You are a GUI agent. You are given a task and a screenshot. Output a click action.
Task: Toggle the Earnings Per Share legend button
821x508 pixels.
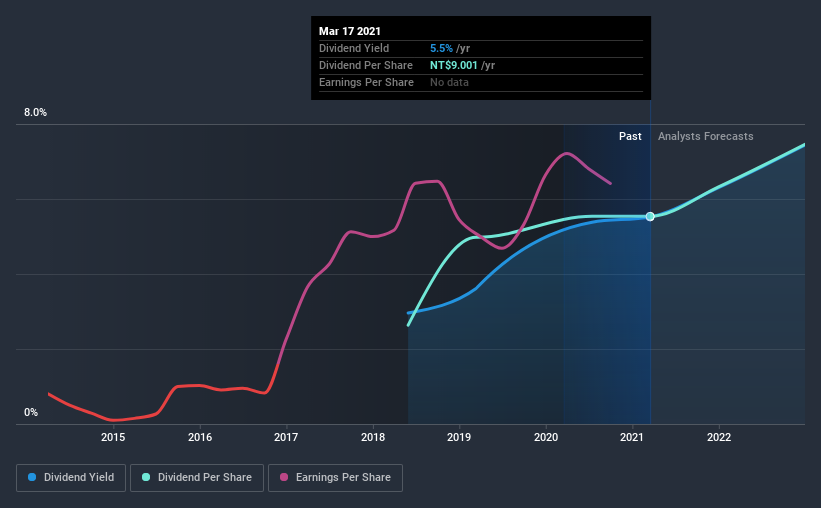(335, 478)
